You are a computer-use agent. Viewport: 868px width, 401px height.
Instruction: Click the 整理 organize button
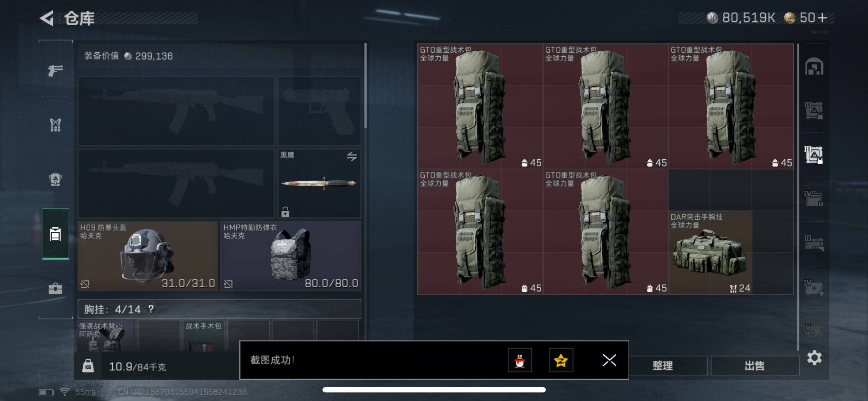coord(662,365)
